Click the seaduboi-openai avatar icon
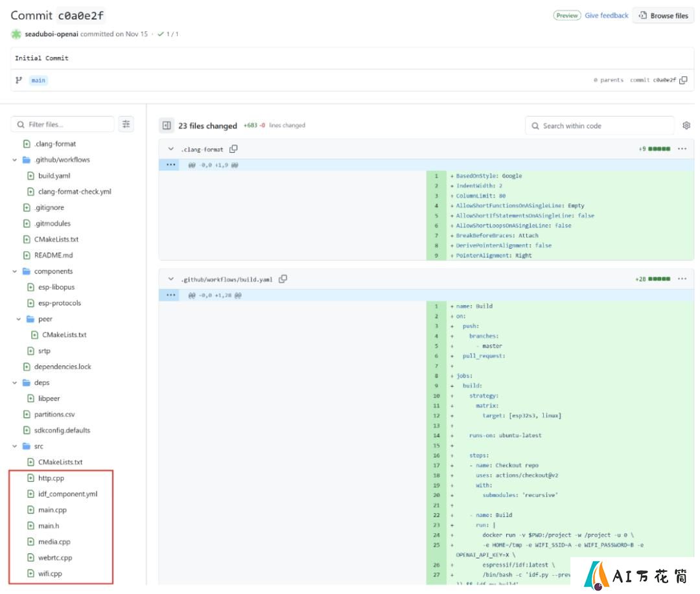 pyautogui.click(x=16, y=34)
